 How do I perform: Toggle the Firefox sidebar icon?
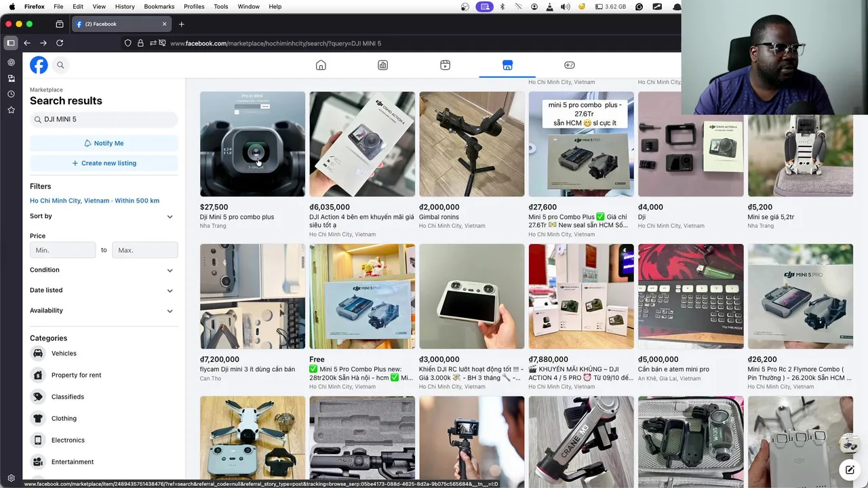coord(11,43)
